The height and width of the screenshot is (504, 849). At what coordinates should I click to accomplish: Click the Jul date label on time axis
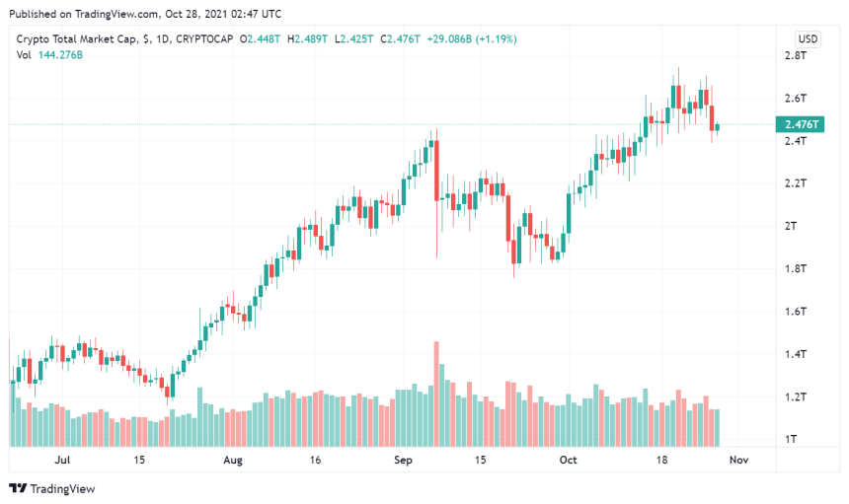[x=63, y=461]
